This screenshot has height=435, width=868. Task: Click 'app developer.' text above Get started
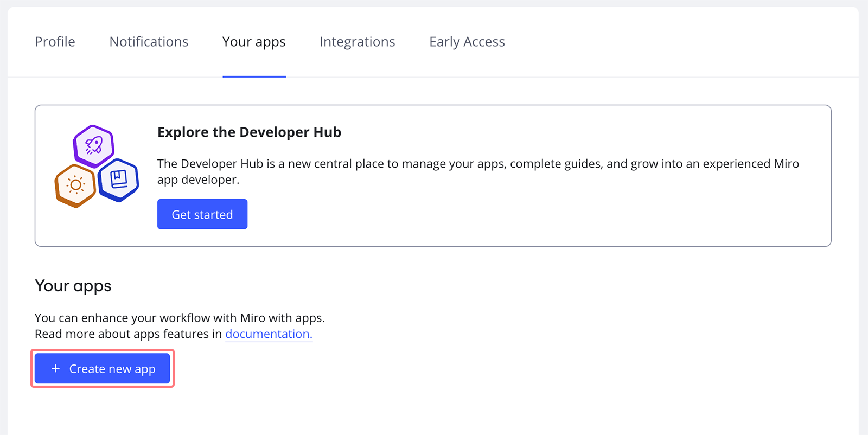tap(198, 180)
